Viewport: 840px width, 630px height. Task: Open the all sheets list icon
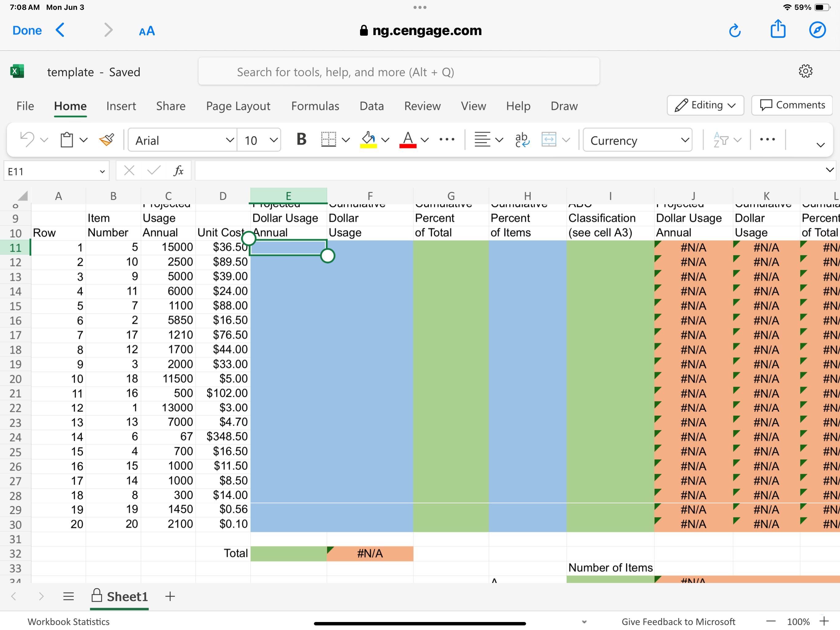click(x=68, y=596)
